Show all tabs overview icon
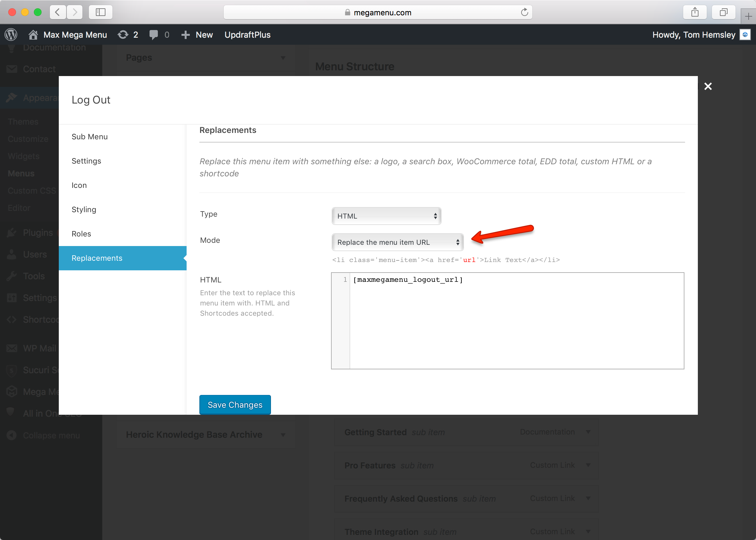Screen dimensions: 756x540 tap(723, 12)
